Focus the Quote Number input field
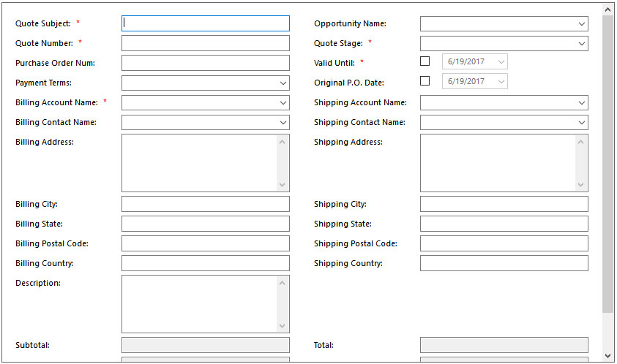The image size is (617, 364). pos(205,43)
